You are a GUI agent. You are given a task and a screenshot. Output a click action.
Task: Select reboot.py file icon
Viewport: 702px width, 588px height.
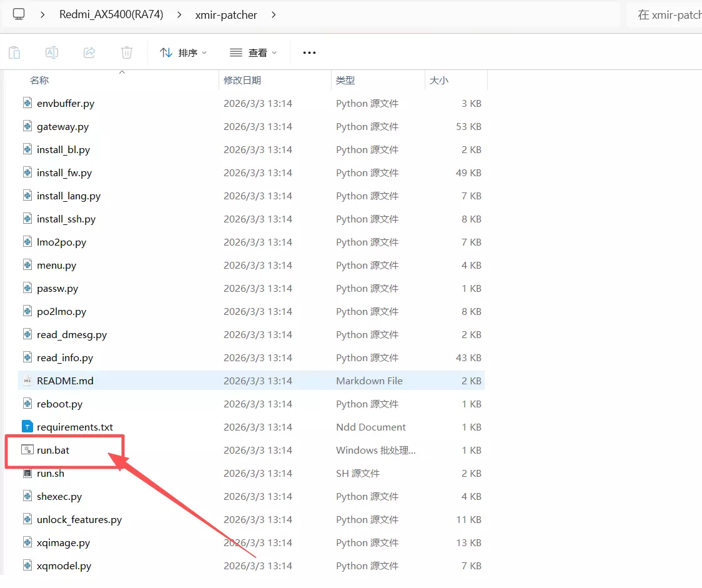pyautogui.click(x=27, y=404)
